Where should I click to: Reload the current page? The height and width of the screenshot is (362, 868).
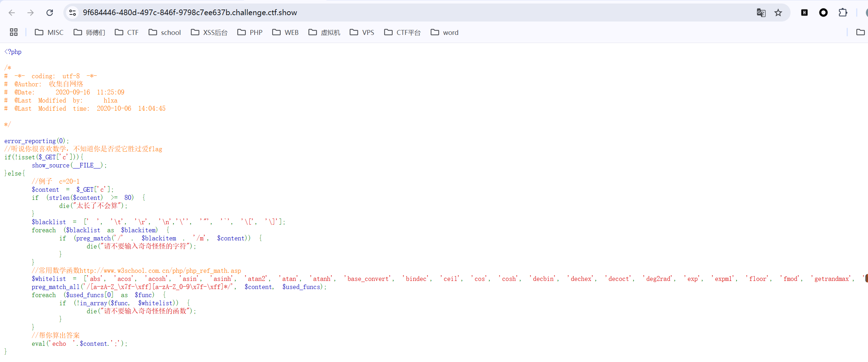point(50,13)
